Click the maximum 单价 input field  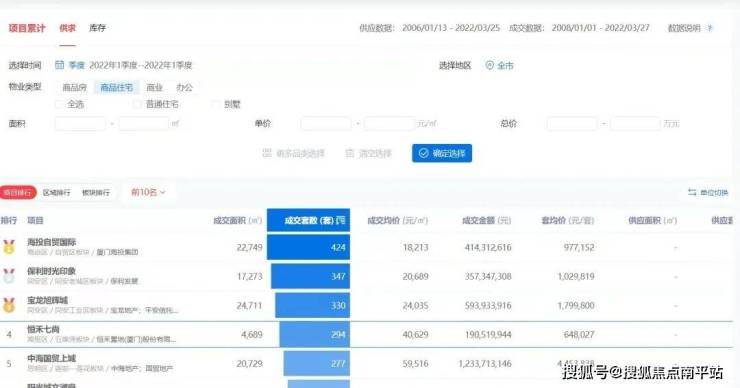click(x=389, y=124)
